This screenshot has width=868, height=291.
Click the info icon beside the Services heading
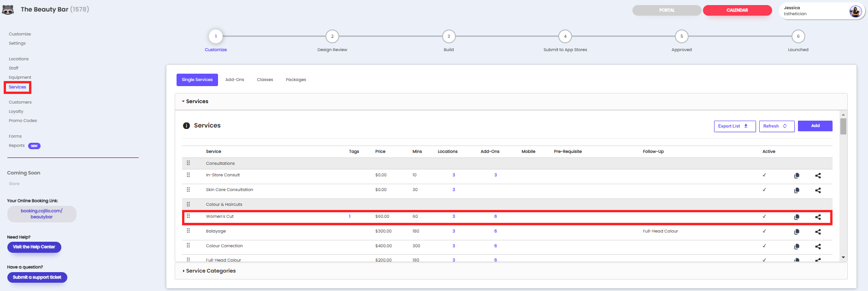186,126
